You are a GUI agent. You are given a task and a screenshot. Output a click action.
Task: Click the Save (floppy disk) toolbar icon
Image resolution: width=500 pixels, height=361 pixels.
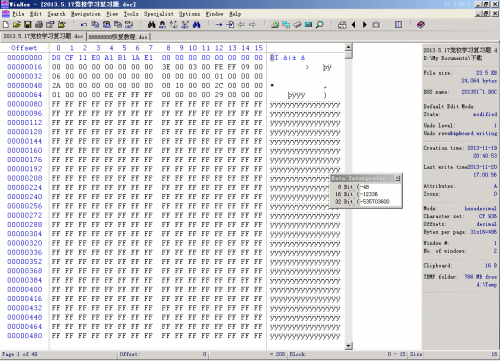(x=28, y=25)
